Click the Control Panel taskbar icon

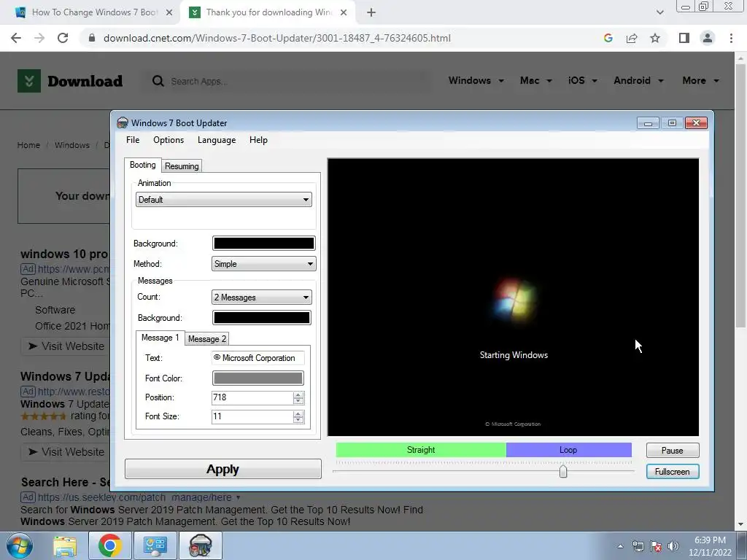pos(155,545)
